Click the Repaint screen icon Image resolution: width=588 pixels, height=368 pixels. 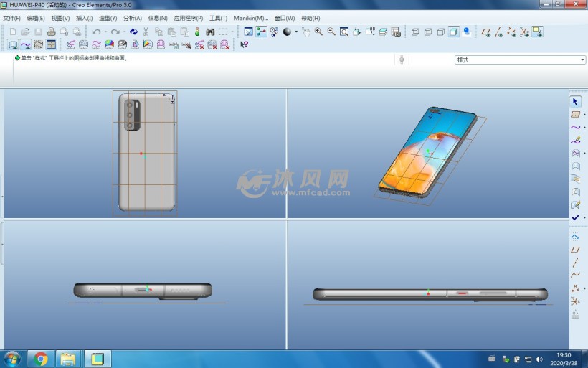click(x=248, y=32)
